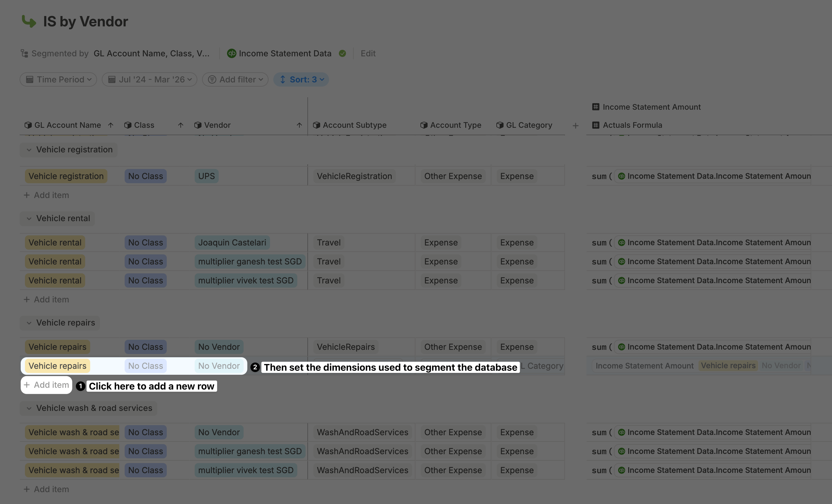Click the green sync status checkmark

coord(342,53)
